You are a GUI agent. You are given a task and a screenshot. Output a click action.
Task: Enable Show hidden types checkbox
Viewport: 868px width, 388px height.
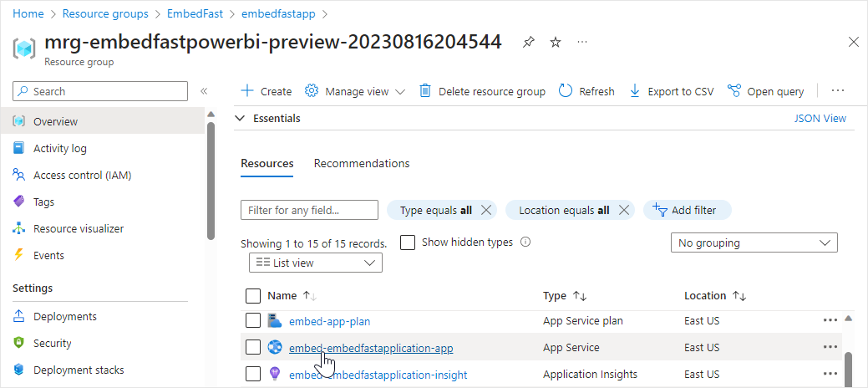(408, 242)
